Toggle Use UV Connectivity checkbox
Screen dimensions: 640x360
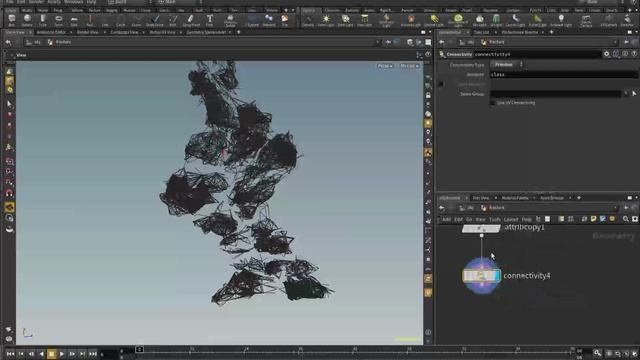pyautogui.click(x=493, y=103)
